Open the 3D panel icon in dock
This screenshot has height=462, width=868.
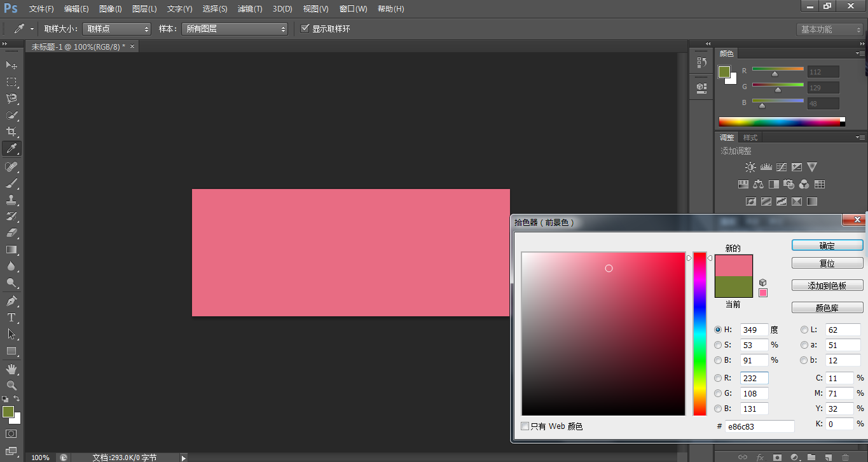click(x=702, y=87)
